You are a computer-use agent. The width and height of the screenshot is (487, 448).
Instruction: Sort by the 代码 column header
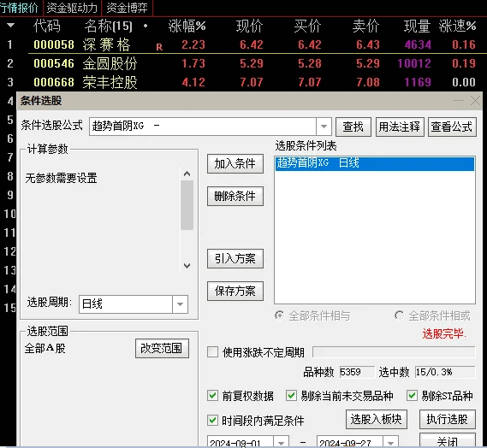coord(47,26)
